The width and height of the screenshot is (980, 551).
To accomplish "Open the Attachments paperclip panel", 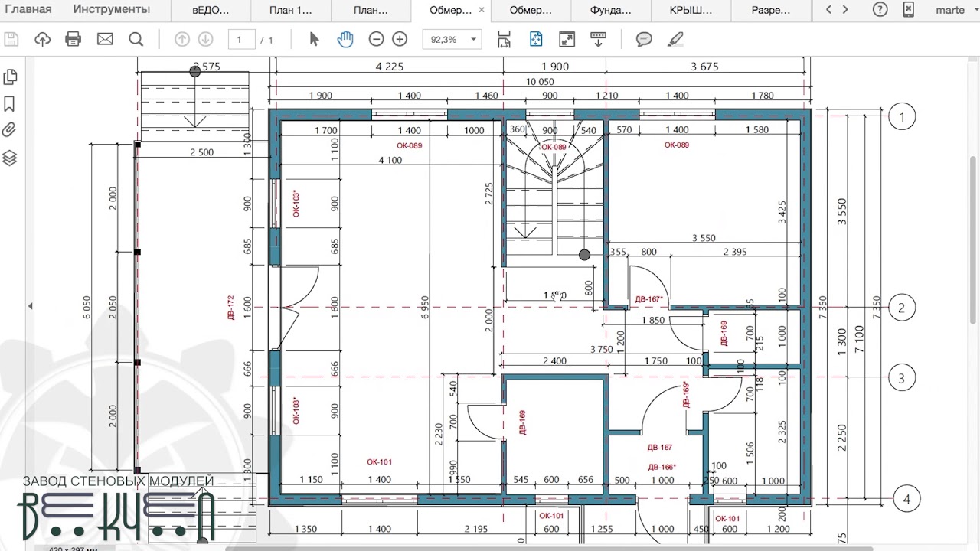I will click(10, 130).
